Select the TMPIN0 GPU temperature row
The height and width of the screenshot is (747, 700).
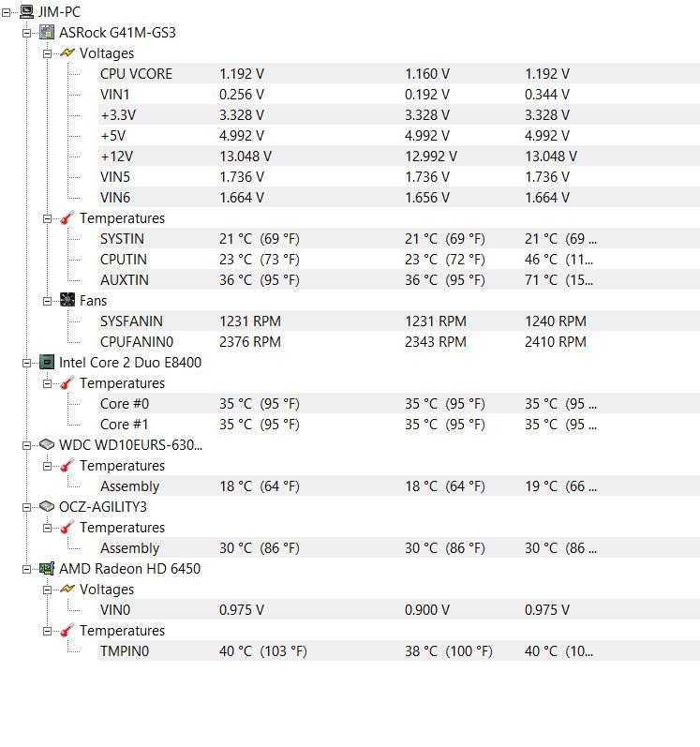[x=398, y=650]
